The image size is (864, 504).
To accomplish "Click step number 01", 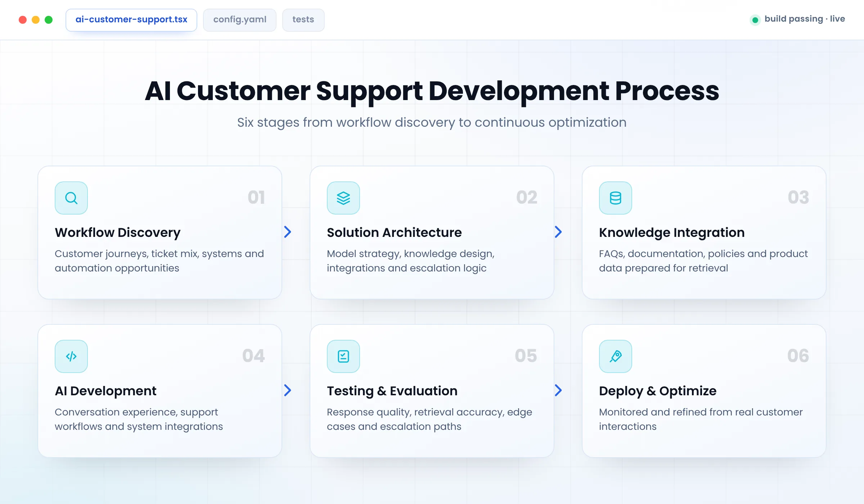I will (x=256, y=197).
